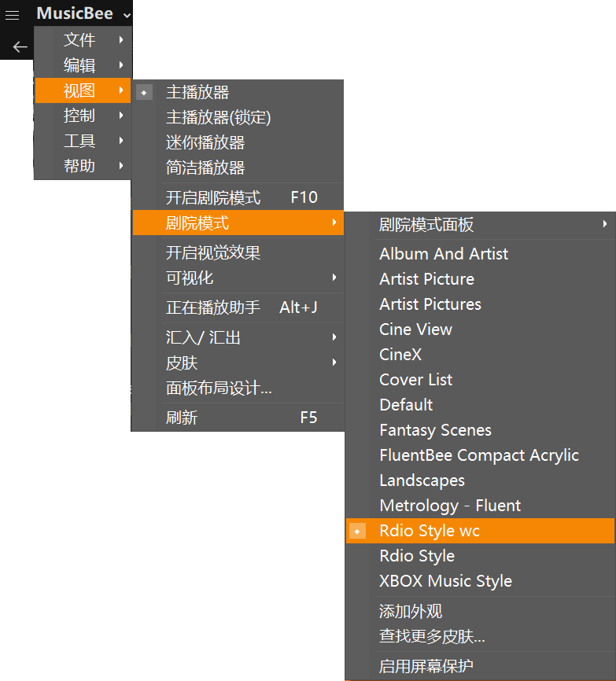
Task: Open the 工具 menu
Action: [83, 141]
